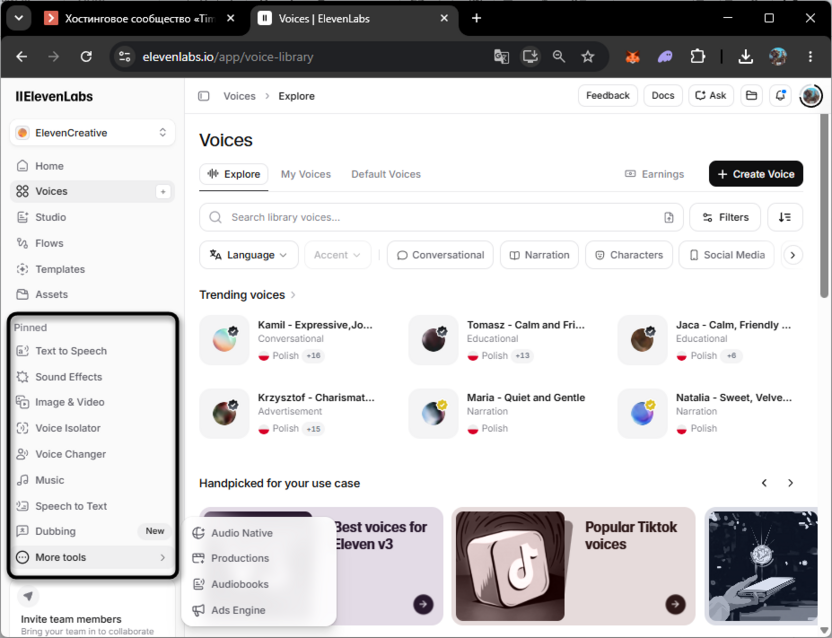Viewport: 832px width, 638px height.
Task: Open the MetaMask fox extension
Action: [632, 56]
